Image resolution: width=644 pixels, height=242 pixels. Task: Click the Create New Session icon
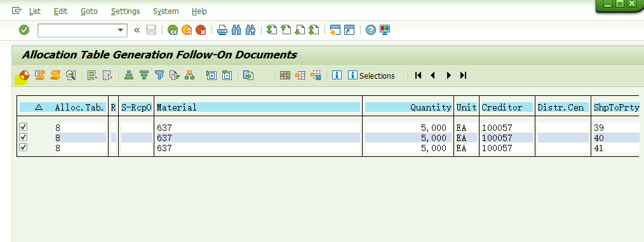[x=335, y=30]
